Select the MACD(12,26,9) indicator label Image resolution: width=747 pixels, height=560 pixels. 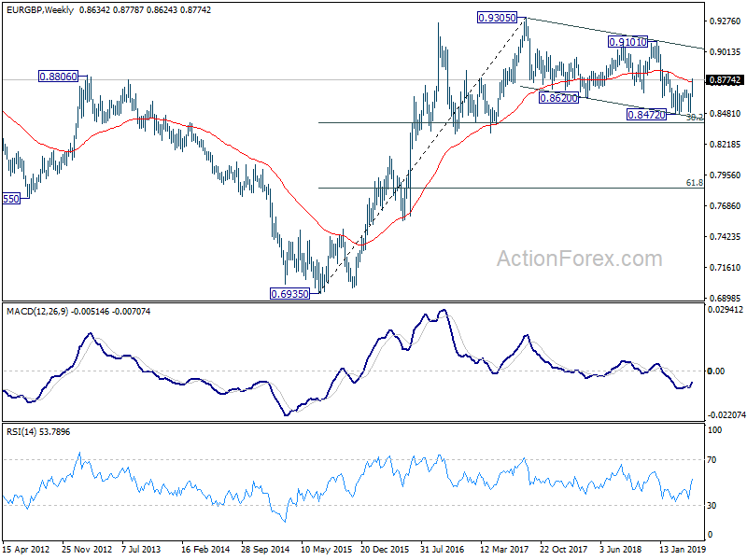pyautogui.click(x=37, y=312)
